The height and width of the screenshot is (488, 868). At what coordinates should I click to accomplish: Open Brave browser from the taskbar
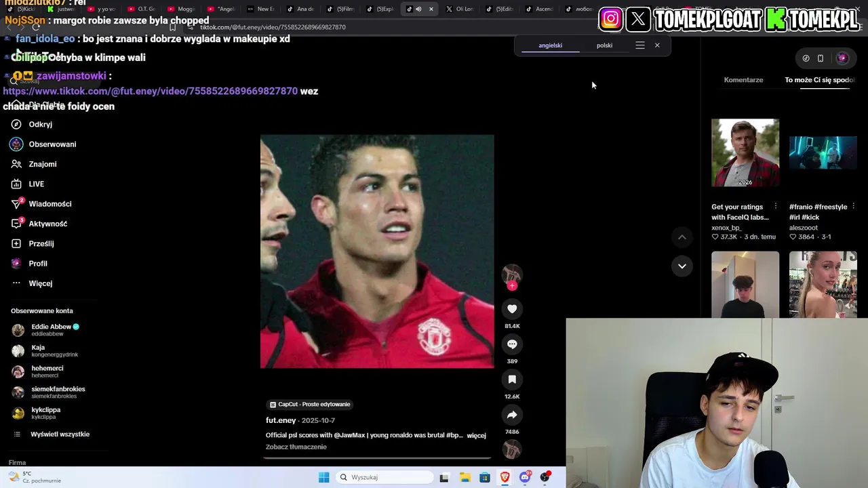pos(505,477)
